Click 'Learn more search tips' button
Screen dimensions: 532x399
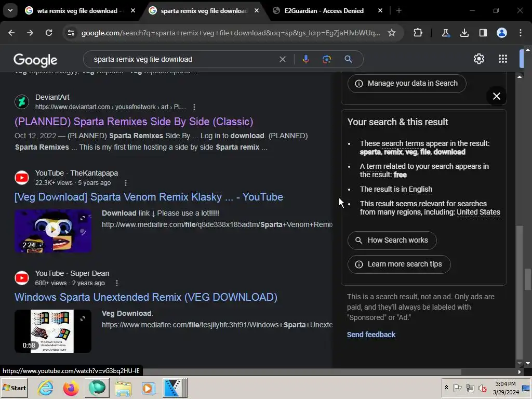[399, 264]
